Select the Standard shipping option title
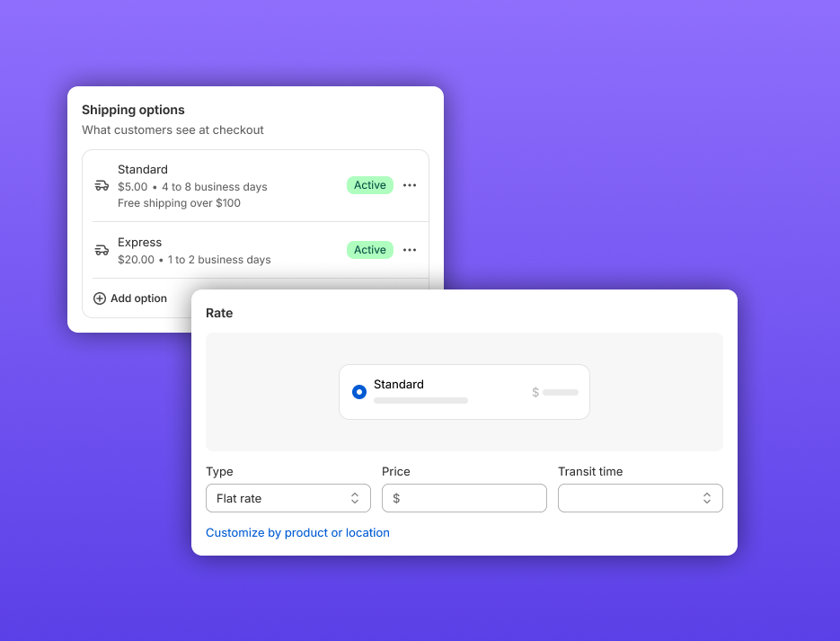Image resolution: width=840 pixels, height=641 pixels. (x=143, y=169)
